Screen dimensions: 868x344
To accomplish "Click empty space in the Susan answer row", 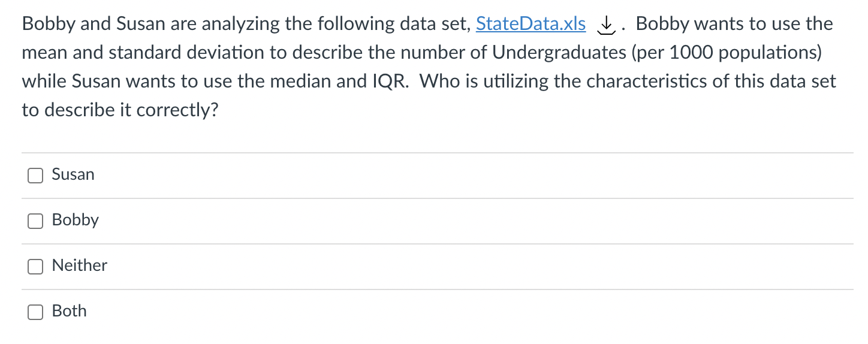I will tap(480, 175).
